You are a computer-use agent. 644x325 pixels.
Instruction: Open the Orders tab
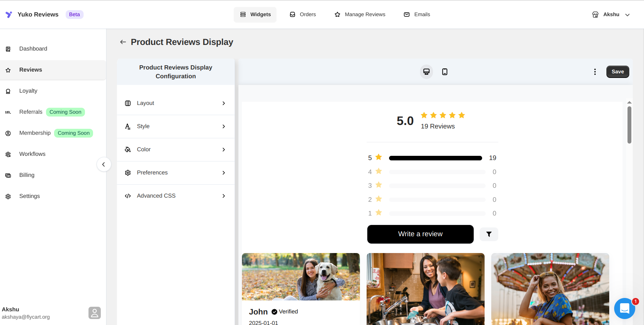click(303, 14)
